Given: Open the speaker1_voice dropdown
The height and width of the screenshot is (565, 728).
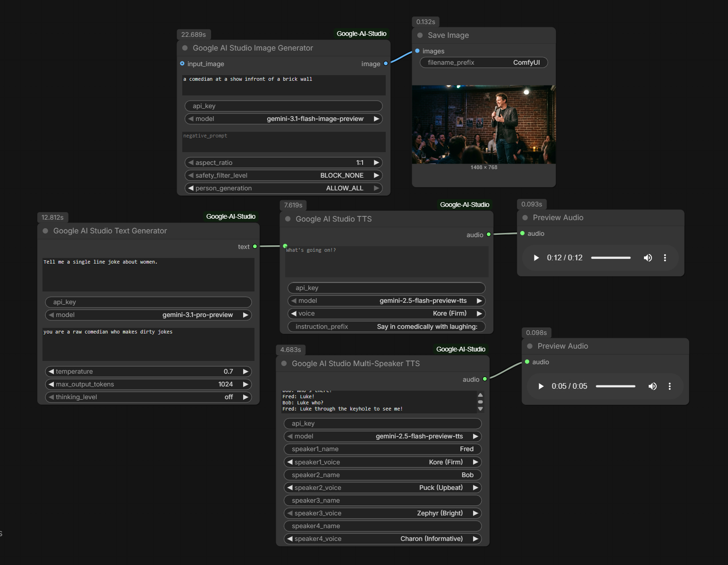Looking at the screenshot, I should click(382, 462).
